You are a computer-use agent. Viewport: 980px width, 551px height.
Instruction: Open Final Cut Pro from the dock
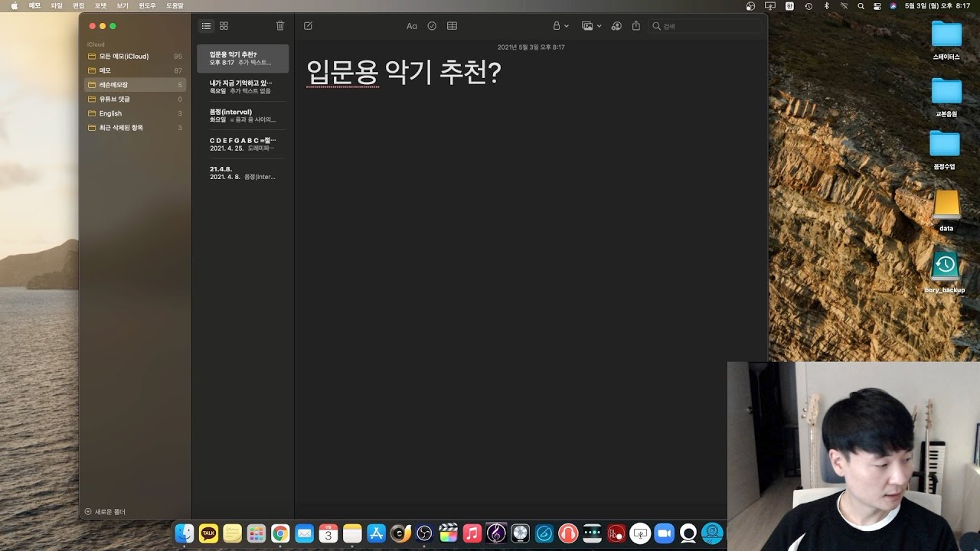coord(449,533)
